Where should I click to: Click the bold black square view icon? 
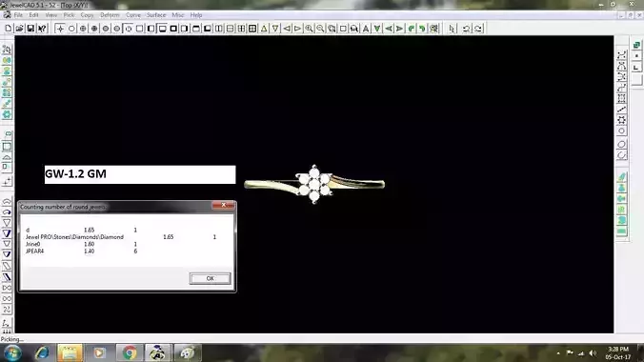(x=173, y=29)
